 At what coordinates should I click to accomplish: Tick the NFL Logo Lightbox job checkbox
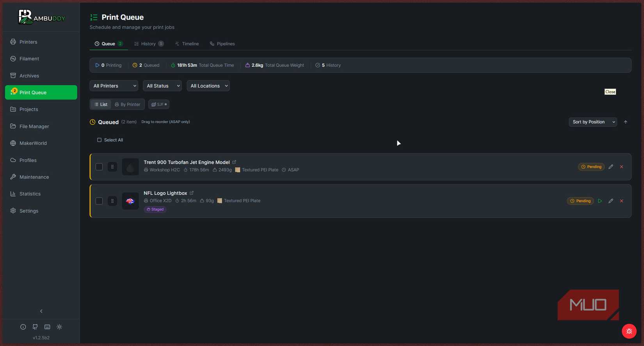tap(99, 201)
